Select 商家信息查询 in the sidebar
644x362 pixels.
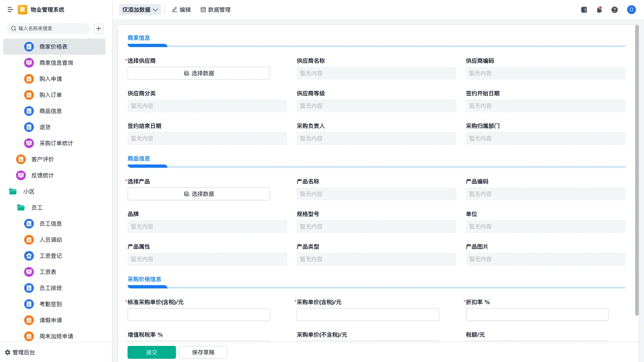pyautogui.click(x=56, y=63)
